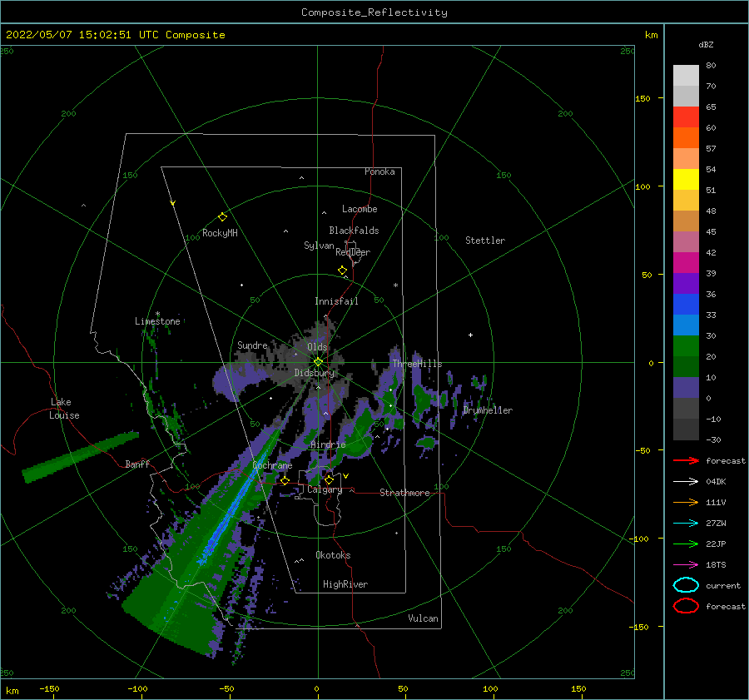Click the Innisfail label
The image size is (749, 700).
coord(336,301)
